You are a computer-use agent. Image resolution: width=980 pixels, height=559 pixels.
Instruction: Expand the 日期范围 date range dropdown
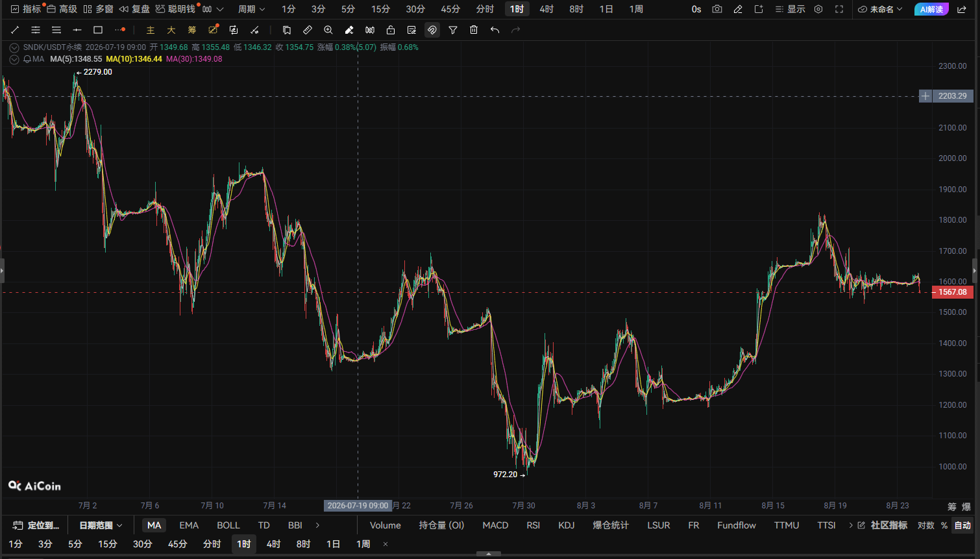click(x=101, y=525)
